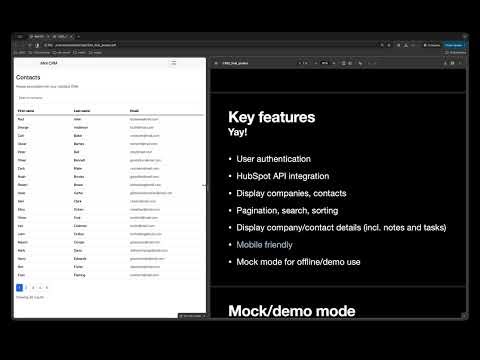Click the HubSpot API integration bullet
The image size is (480, 360).
coord(283,176)
